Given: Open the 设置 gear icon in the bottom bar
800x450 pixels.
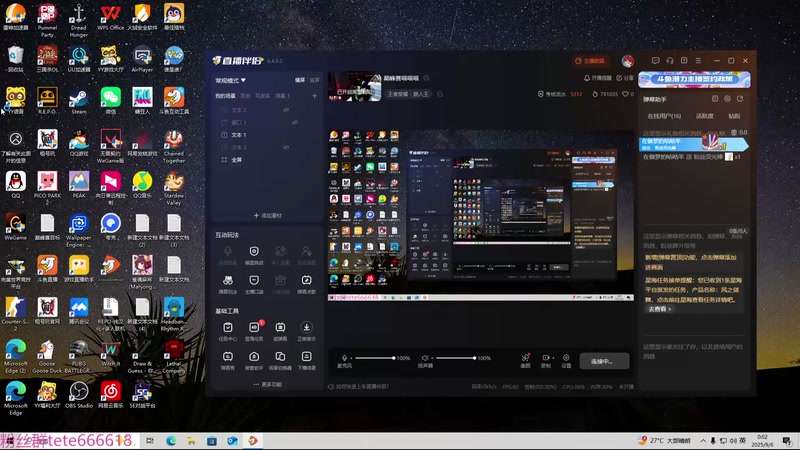Looking at the screenshot, I should tap(566, 358).
